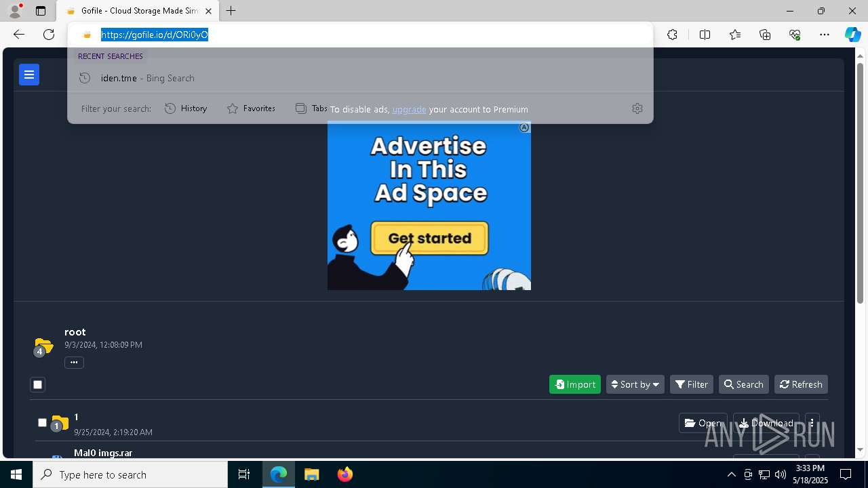Open File Explorer from the taskbar
Screen dimensions: 868x488
click(x=312, y=474)
